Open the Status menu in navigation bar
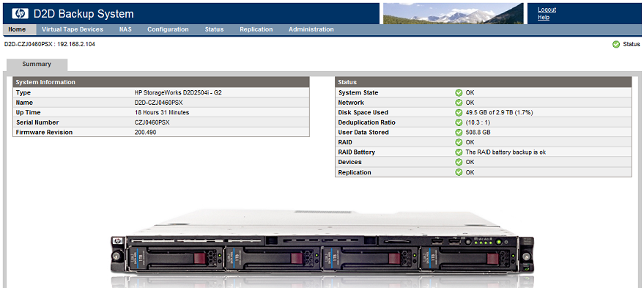The height and width of the screenshot is (288, 644). point(214,29)
